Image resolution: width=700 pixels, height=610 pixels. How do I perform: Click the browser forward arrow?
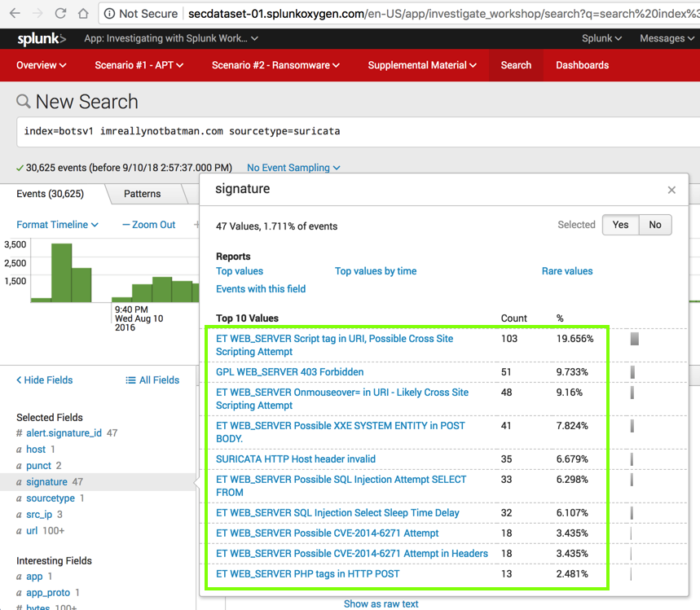(x=37, y=14)
